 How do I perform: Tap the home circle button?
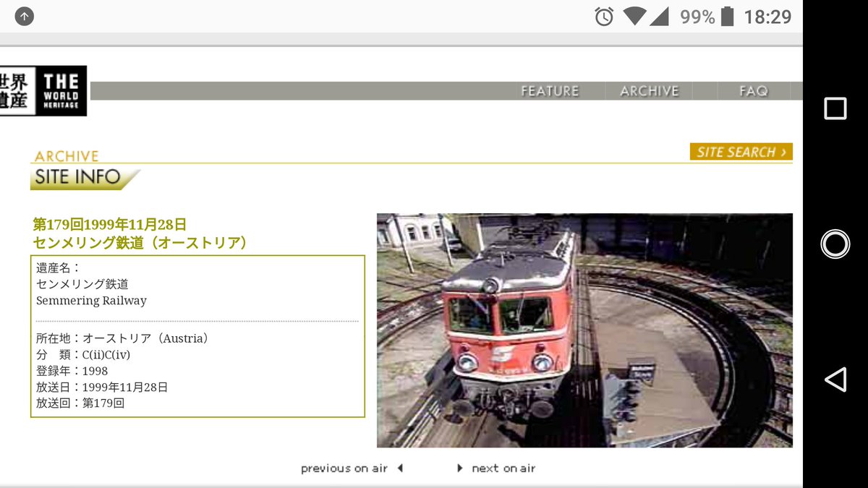click(835, 244)
